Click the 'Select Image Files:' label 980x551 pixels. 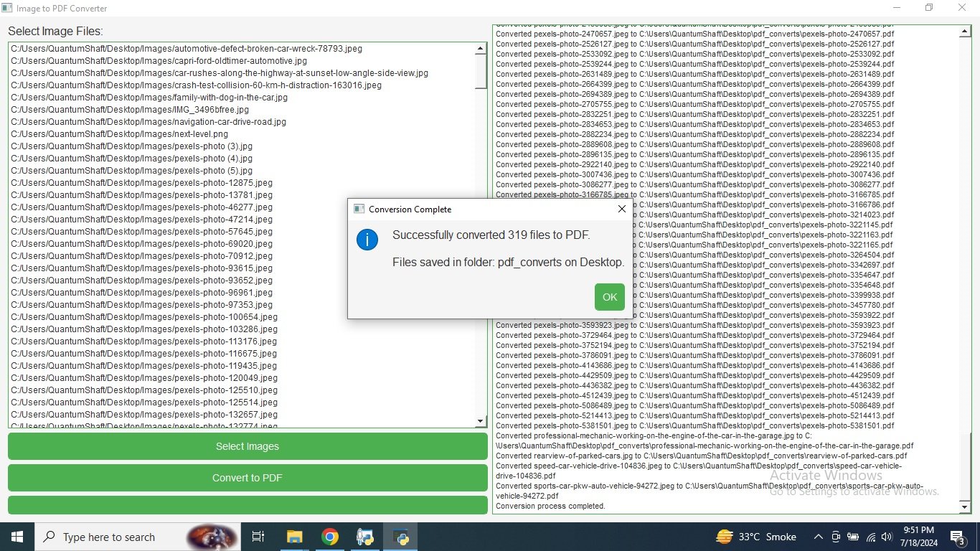click(55, 32)
